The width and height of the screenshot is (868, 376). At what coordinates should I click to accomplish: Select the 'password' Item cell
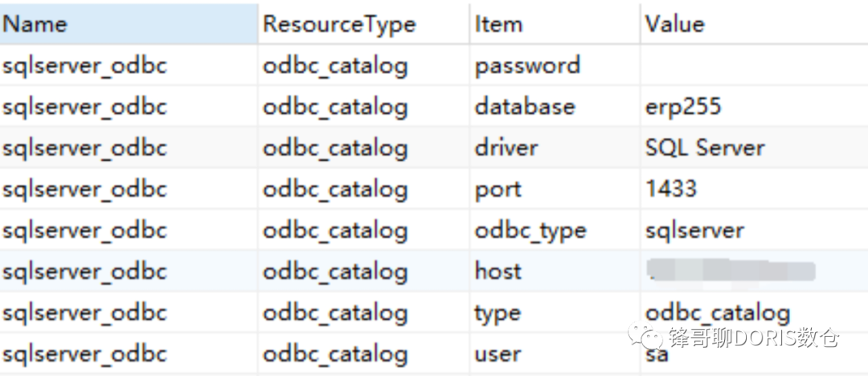click(527, 65)
